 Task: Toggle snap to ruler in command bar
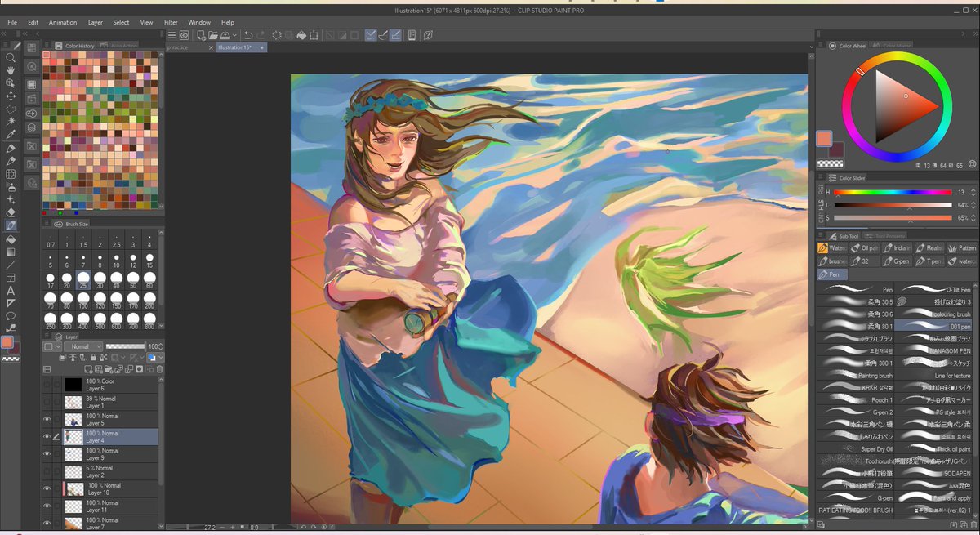(x=371, y=35)
